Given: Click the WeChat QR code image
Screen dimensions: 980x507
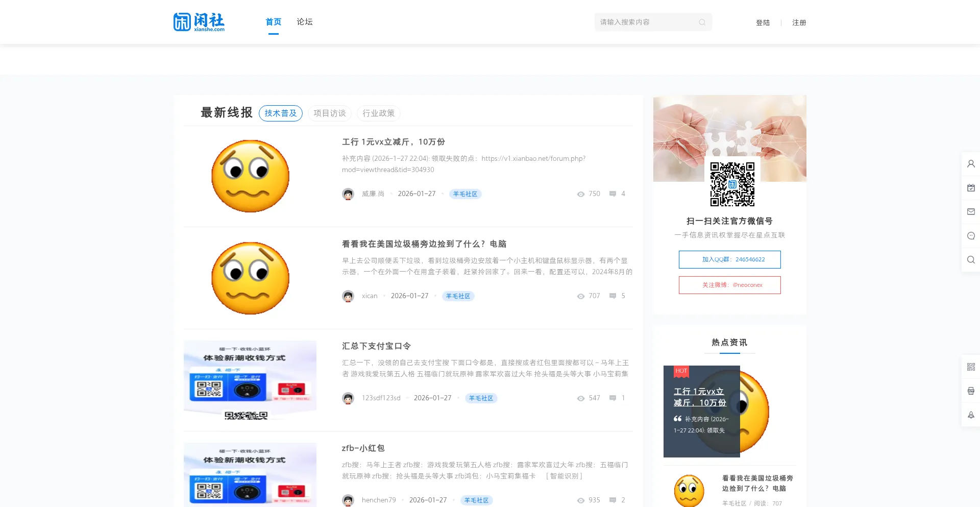Looking at the screenshot, I should 732,184.
